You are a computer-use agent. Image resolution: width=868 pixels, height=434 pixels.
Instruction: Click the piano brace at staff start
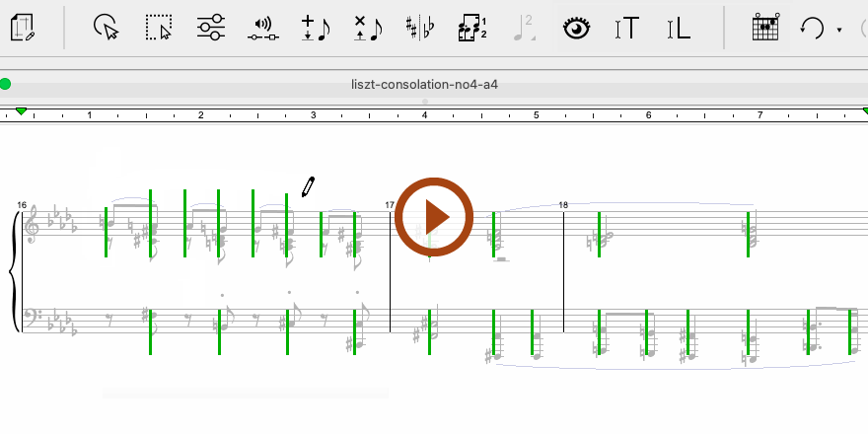(x=14, y=272)
